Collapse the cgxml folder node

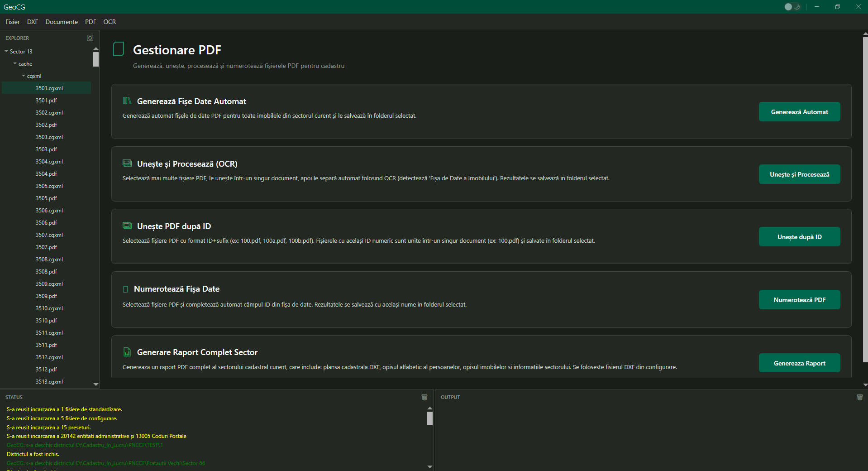(24, 76)
